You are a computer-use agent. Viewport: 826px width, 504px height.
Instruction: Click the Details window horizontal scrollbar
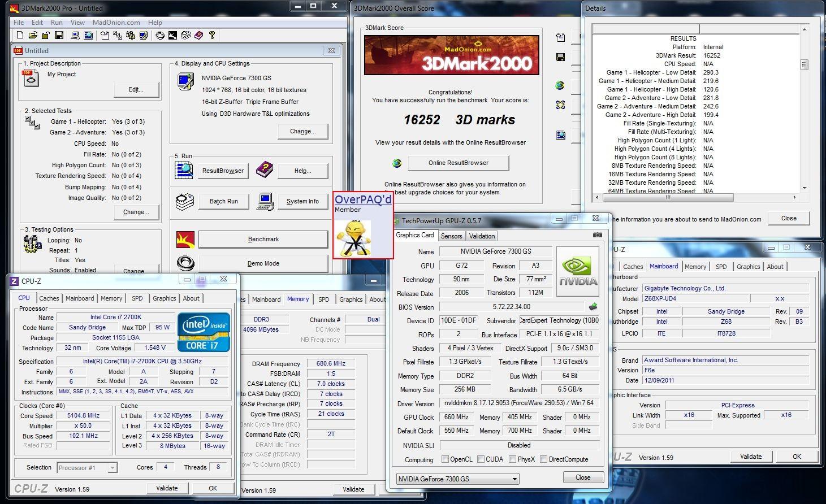coord(697,197)
